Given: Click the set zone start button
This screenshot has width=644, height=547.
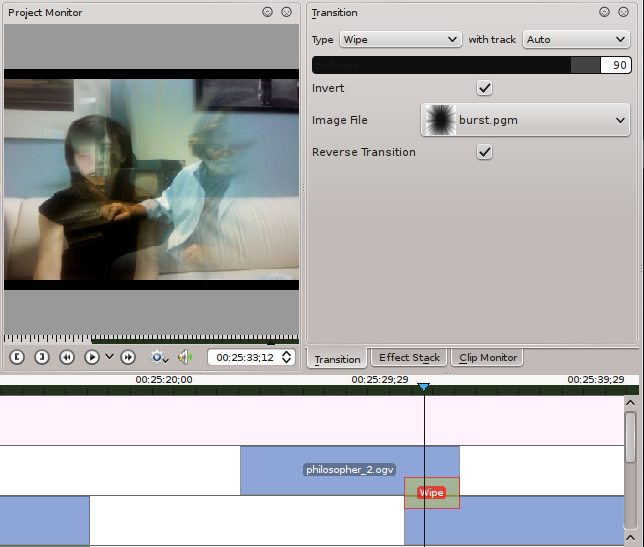Looking at the screenshot, I should click(17, 357).
